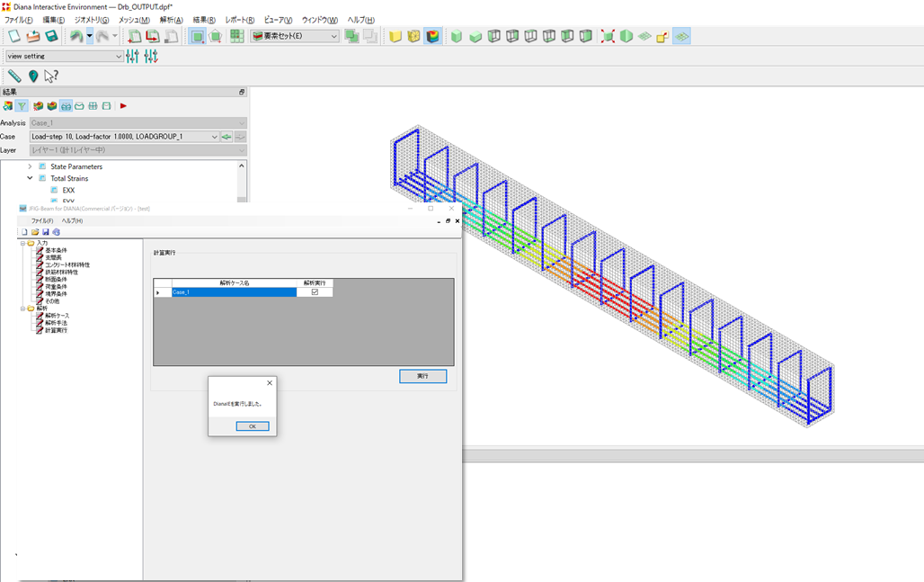Open the Case load-step dropdown
This screenshot has width=924, height=582.
(x=214, y=137)
